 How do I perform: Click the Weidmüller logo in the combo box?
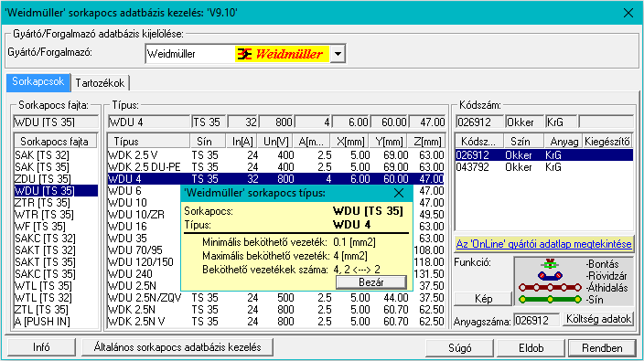pos(282,54)
